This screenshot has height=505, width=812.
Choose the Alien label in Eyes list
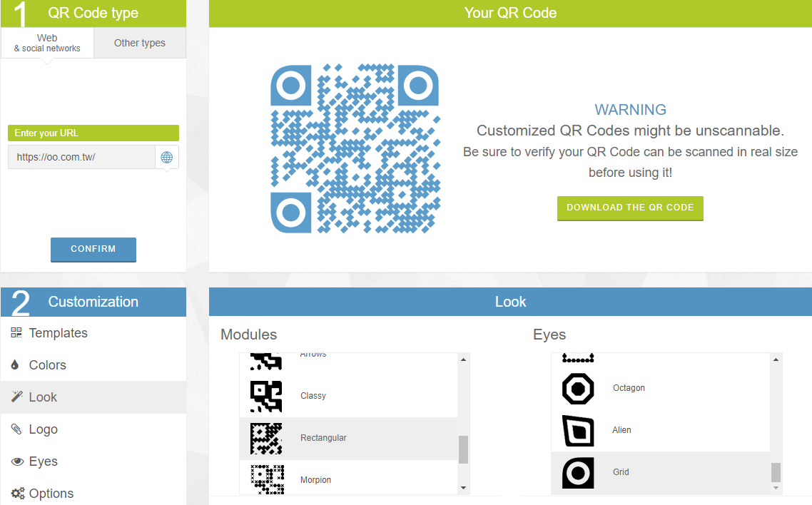coord(622,430)
